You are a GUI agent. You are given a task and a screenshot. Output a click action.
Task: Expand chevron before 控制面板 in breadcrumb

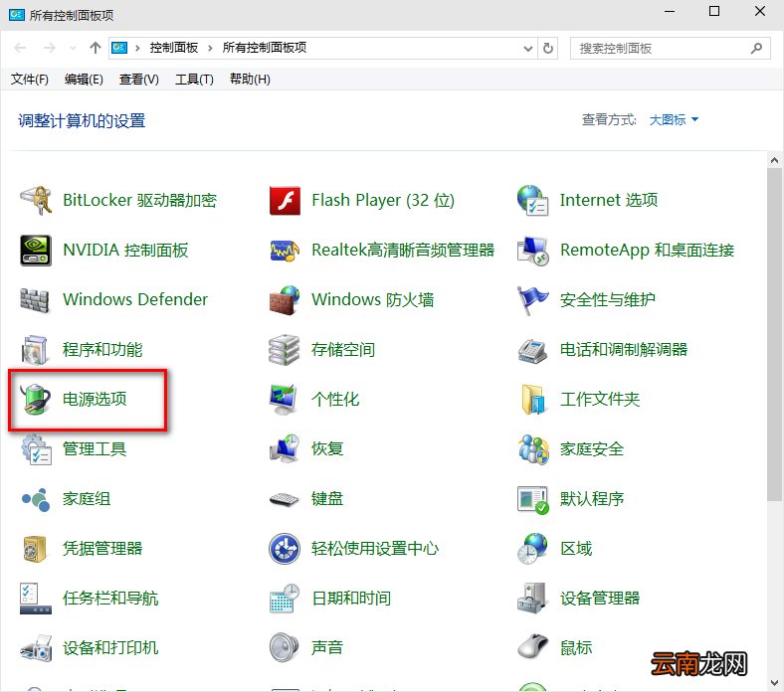(137, 48)
